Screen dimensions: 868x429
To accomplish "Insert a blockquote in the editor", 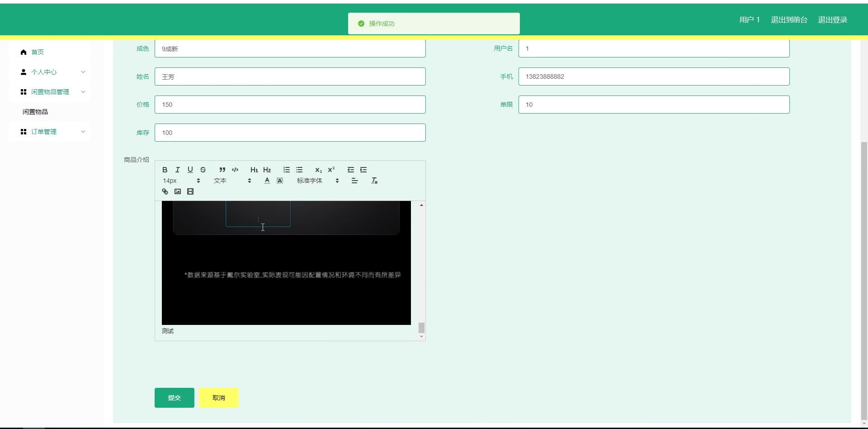I will point(222,170).
